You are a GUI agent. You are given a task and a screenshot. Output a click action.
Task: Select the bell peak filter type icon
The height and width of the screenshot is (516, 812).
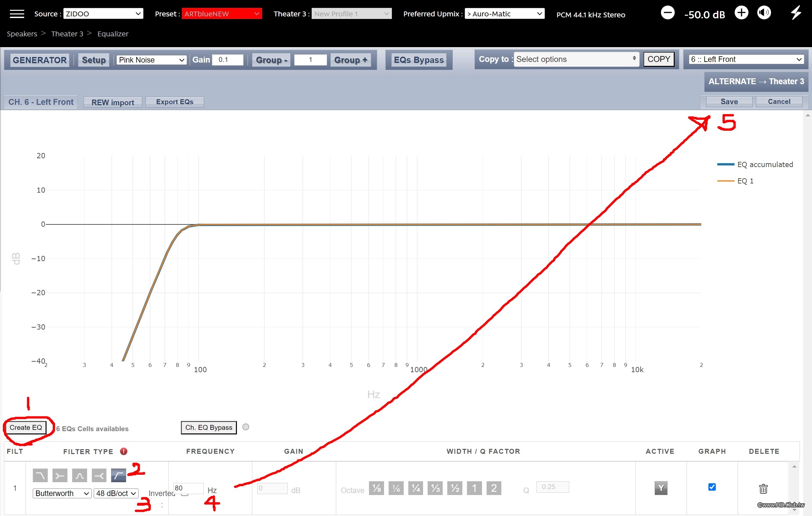pyautogui.click(x=80, y=476)
